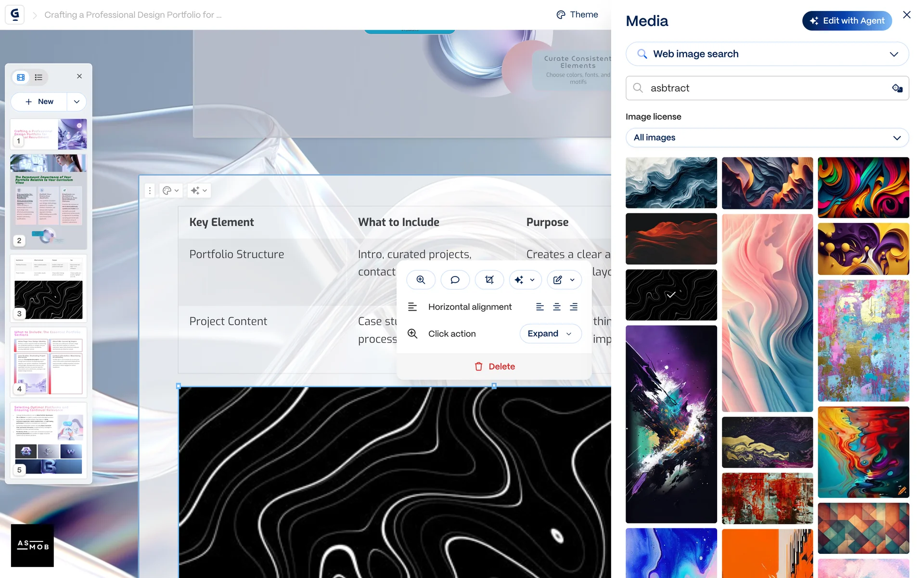The height and width of the screenshot is (578, 924).
Task: Select the crop image icon
Action: [489, 280]
